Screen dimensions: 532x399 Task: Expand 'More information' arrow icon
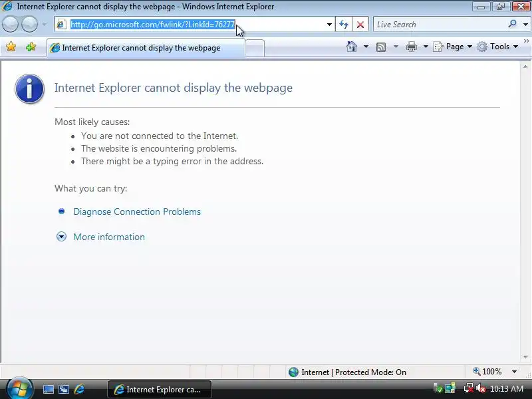[x=61, y=237]
